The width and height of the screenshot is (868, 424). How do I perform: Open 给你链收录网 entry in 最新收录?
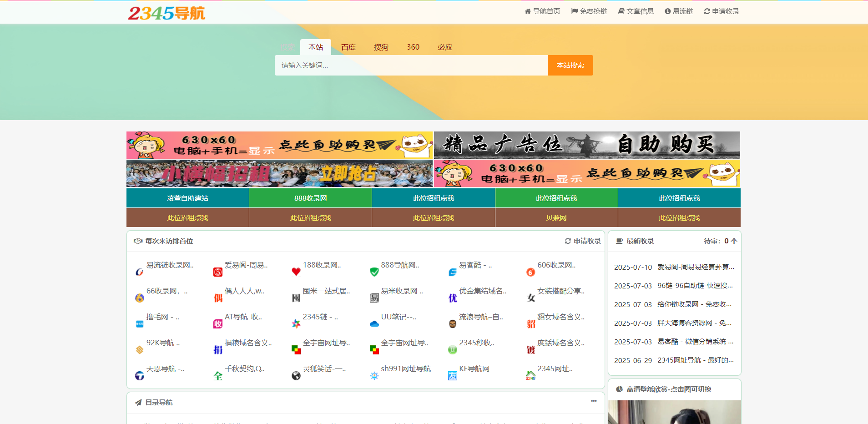(x=695, y=304)
